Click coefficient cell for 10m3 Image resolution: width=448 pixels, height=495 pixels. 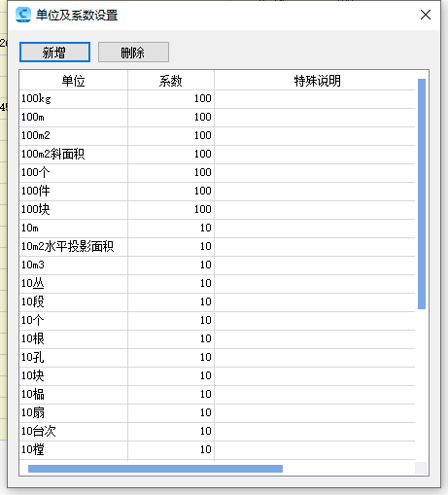[x=171, y=265]
